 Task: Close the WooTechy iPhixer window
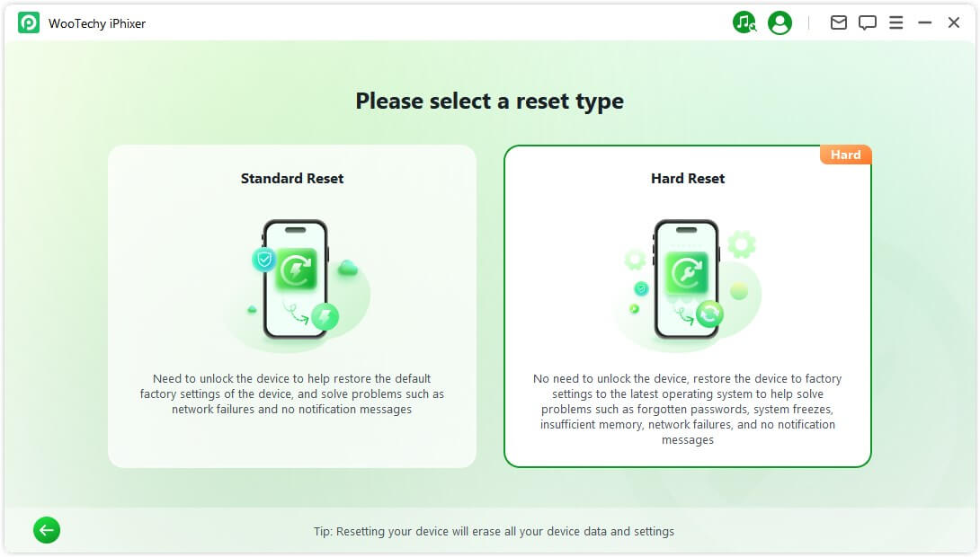[x=954, y=23]
